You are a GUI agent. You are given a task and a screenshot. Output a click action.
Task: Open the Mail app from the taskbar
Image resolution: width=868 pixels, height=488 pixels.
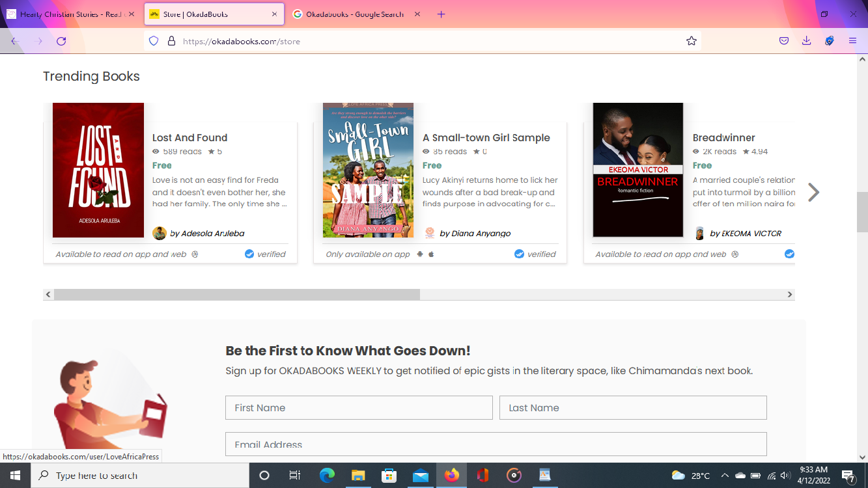[420, 476]
